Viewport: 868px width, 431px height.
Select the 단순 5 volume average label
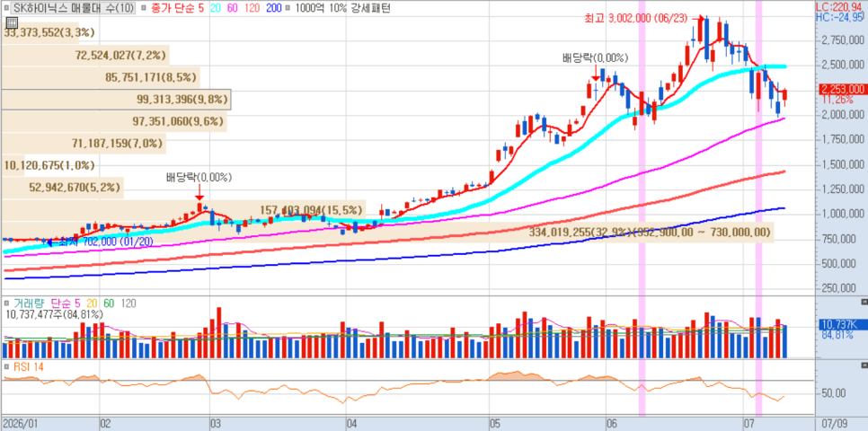click(x=66, y=303)
